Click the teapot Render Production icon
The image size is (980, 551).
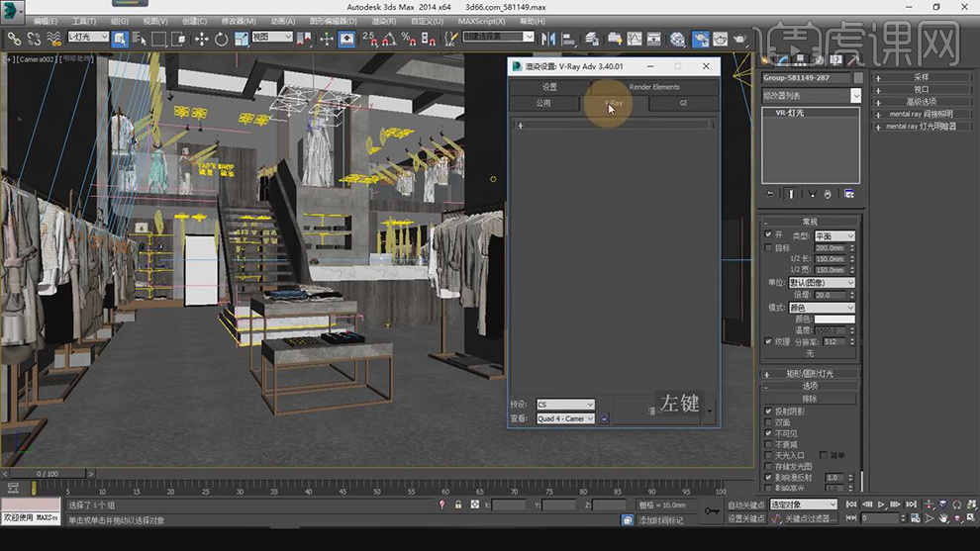point(739,39)
